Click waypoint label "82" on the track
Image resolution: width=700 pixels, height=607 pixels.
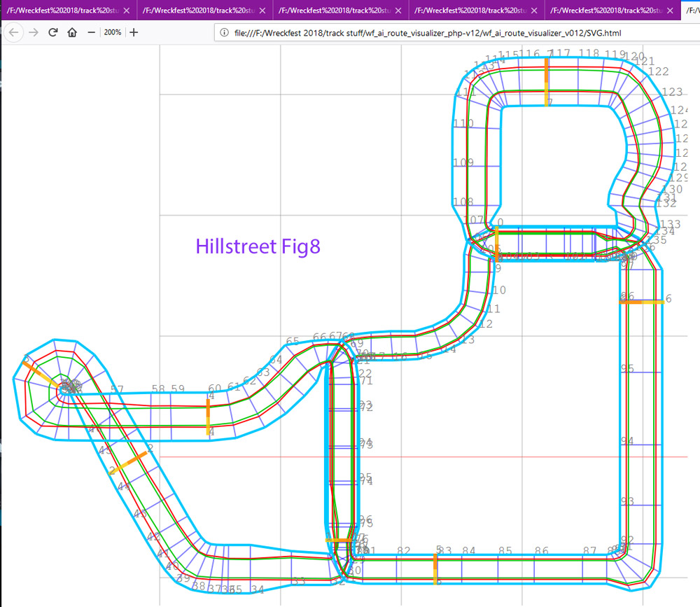404,551
